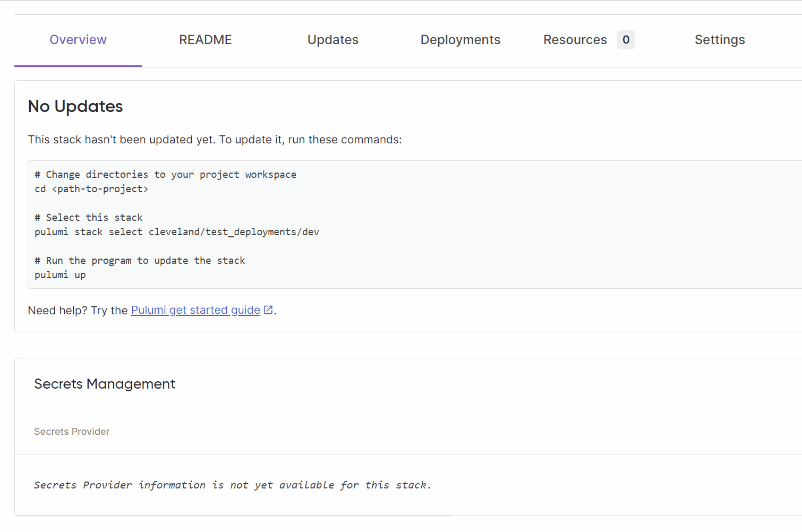Click the Secrets Management heading
802x532 pixels.
click(105, 384)
